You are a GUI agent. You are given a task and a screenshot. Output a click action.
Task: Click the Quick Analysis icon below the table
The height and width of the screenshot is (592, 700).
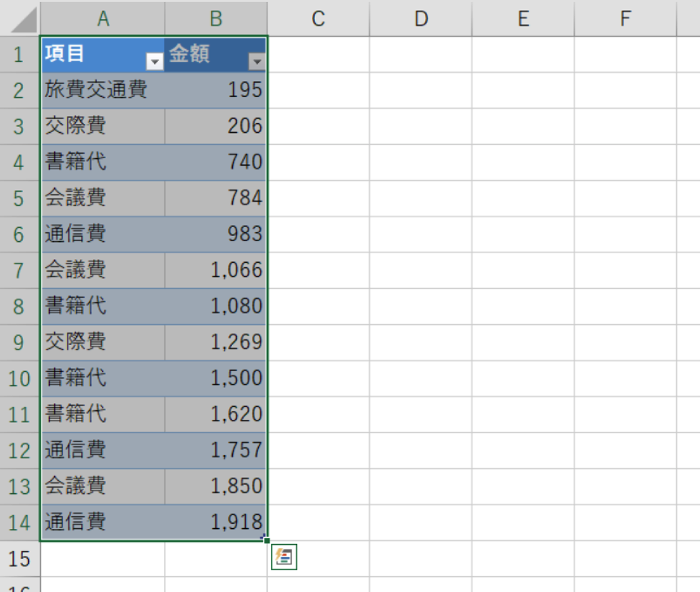(x=284, y=557)
